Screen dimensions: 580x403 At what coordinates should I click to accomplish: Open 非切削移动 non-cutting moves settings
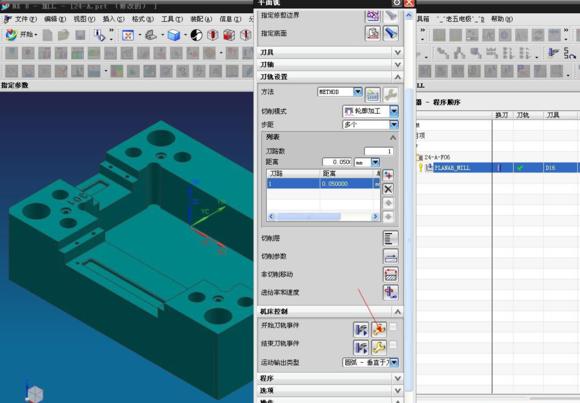pos(390,274)
